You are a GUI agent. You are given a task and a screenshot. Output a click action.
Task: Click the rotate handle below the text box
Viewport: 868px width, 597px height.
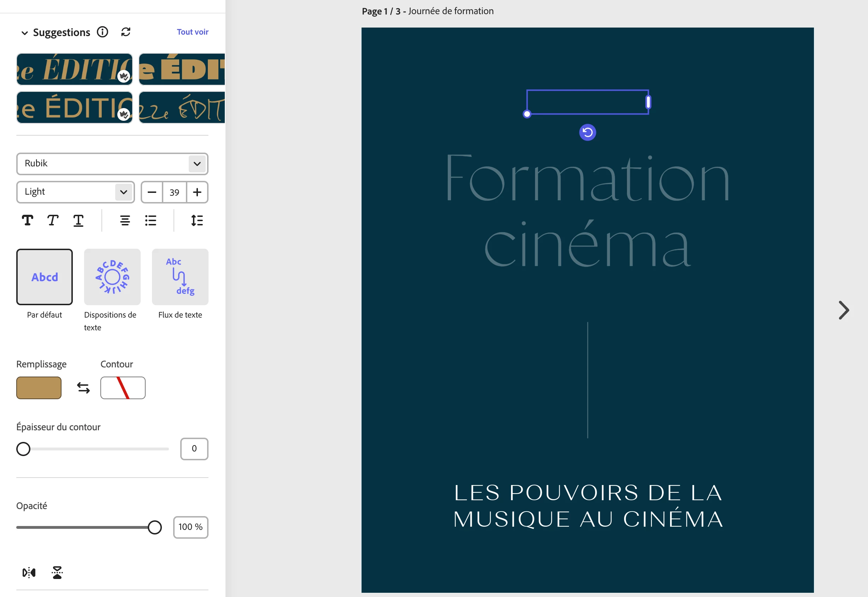tap(587, 132)
